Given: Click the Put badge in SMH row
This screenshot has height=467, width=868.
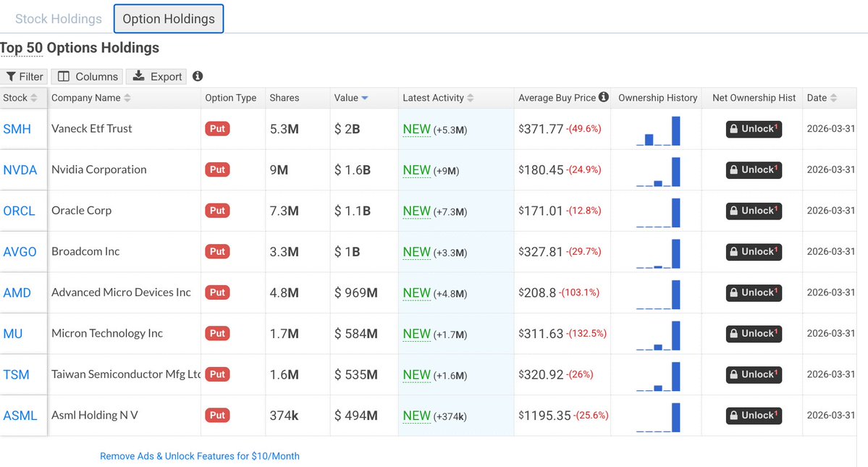Looking at the screenshot, I should [x=218, y=129].
